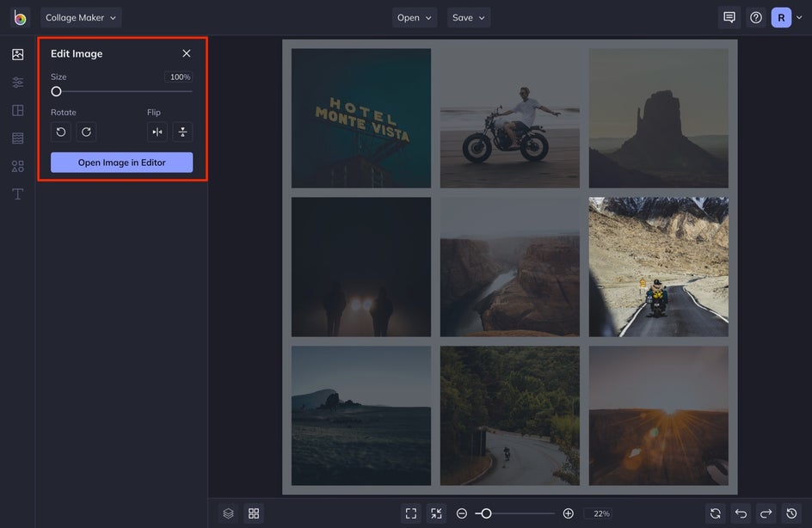Rotate image counter-clockwise
The image size is (812, 528).
(x=60, y=132)
